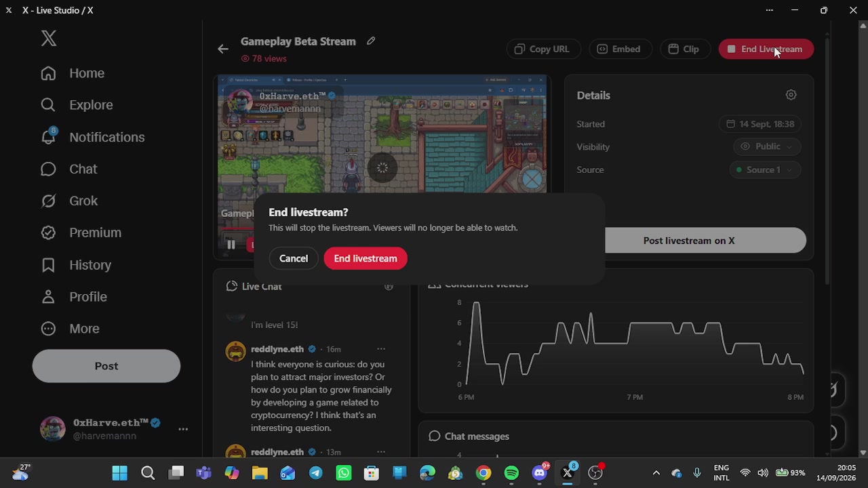
Task: Open the Source 1 dropdown
Action: tap(765, 169)
